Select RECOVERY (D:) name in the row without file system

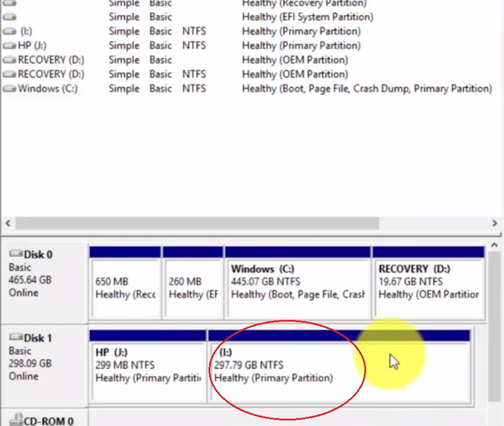pos(51,60)
